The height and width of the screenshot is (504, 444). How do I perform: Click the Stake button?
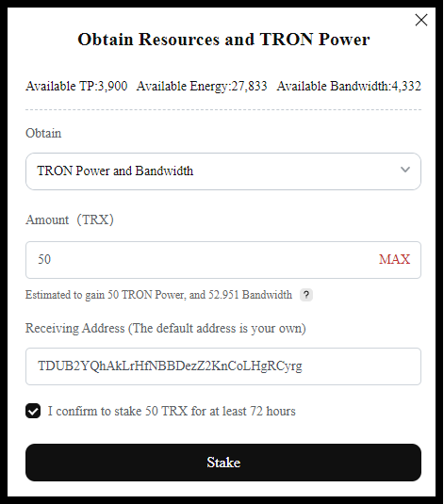pos(223,463)
